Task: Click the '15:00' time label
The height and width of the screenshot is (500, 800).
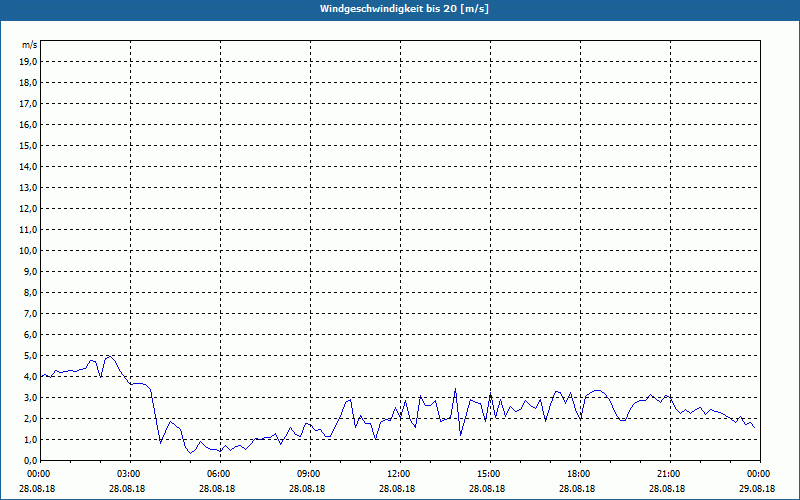Action: (x=487, y=474)
